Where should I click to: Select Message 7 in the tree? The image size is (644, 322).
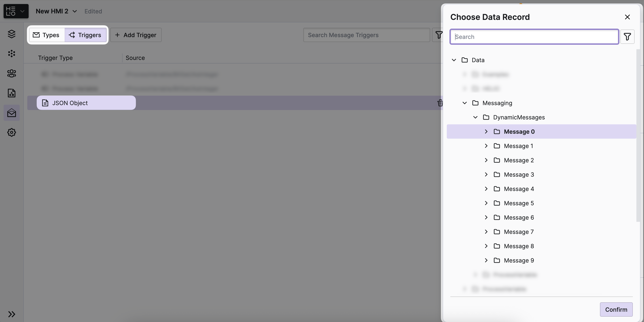pyautogui.click(x=519, y=232)
